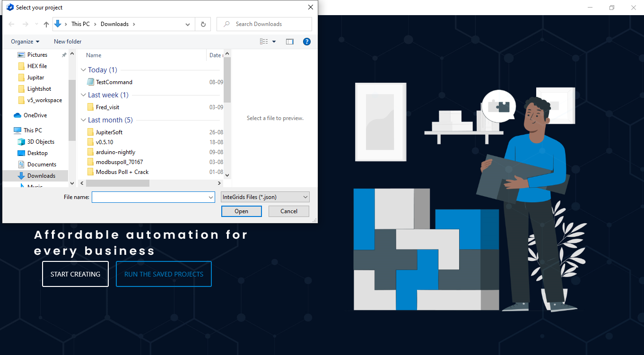The image size is (644, 355).
Task: Select the TestCommand file
Action: [x=114, y=82]
